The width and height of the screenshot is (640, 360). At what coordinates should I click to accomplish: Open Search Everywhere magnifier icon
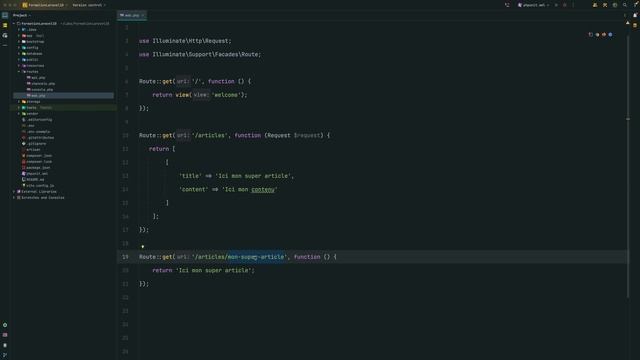pos(625,5)
